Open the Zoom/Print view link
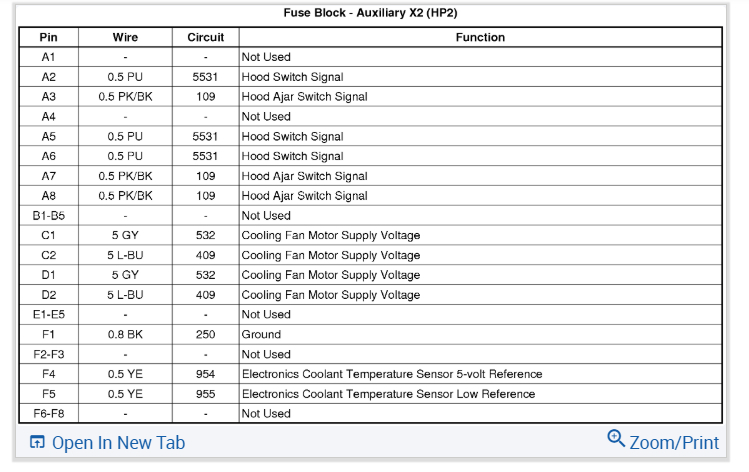This screenshot has width=749, height=472. [x=673, y=442]
